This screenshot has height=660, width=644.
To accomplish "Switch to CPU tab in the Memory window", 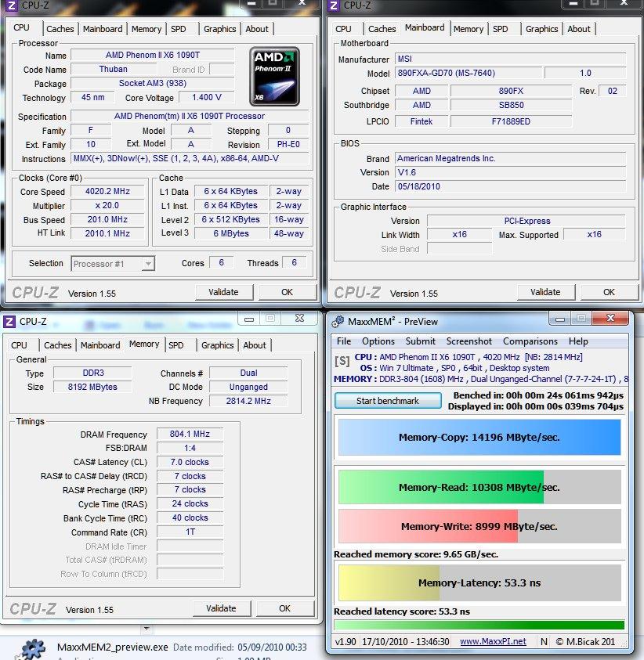I will (19, 345).
